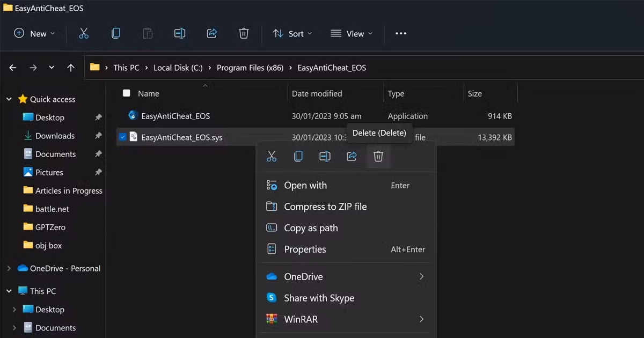The width and height of the screenshot is (644, 338).
Task: Click the pin icon next to Documents
Action: (98, 154)
